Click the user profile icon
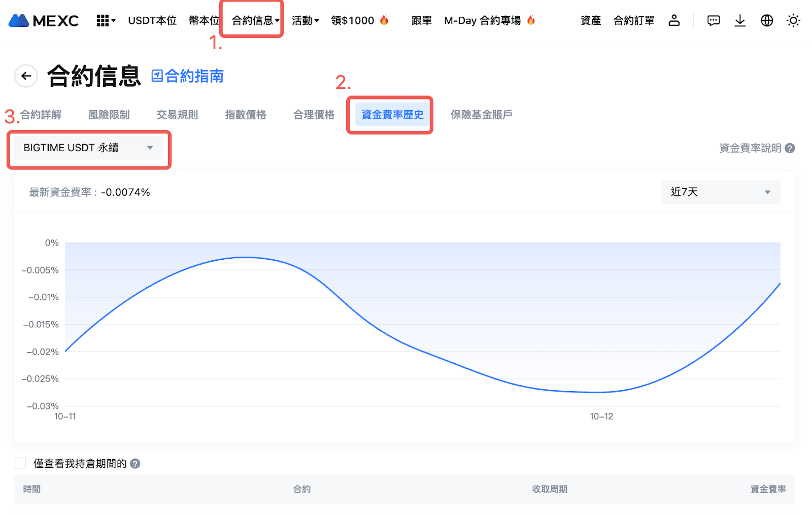The image size is (812, 515). click(x=674, y=20)
